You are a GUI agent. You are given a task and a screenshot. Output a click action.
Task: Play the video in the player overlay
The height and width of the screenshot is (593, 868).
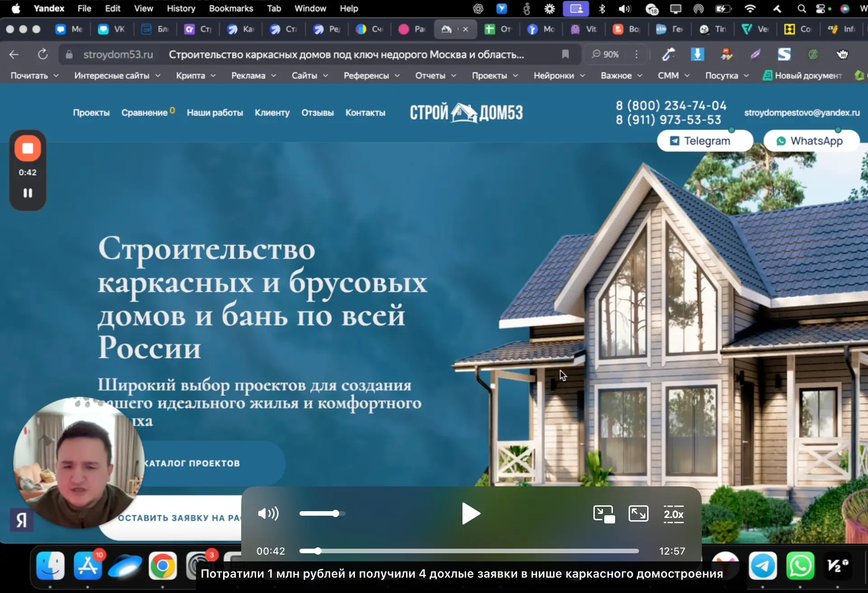click(471, 513)
